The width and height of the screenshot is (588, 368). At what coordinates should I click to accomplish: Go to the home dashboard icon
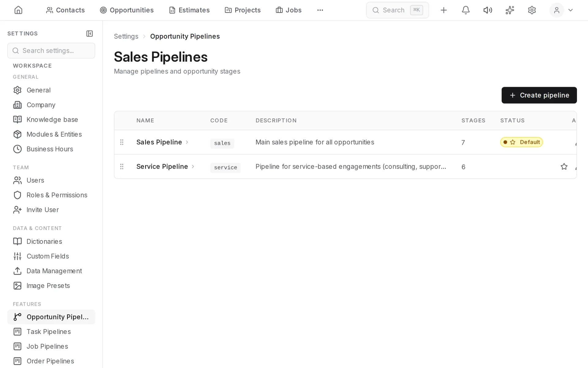[x=18, y=10]
